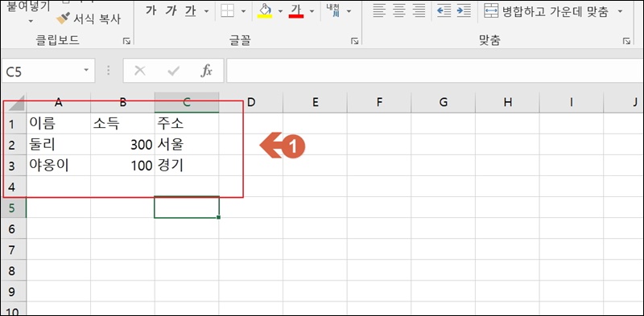Select row 6 header
Image resolution: width=644 pixels, height=316 pixels.
tap(13, 228)
